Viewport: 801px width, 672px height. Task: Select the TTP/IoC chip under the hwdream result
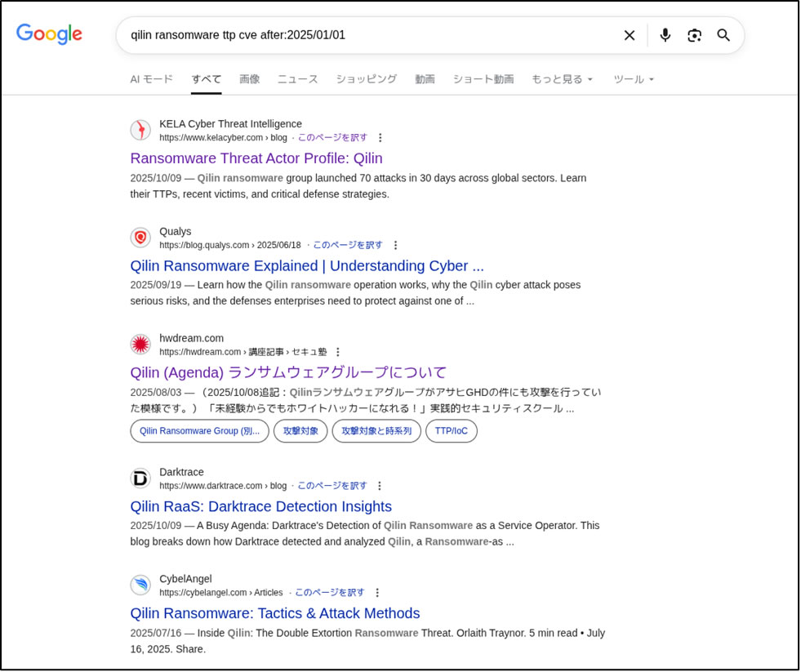click(x=452, y=431)
